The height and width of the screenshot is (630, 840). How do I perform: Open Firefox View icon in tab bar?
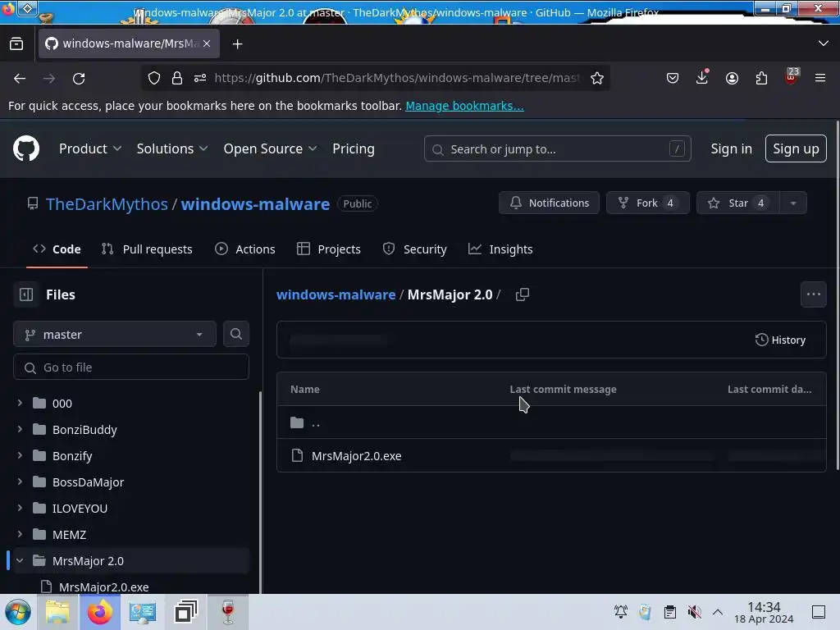[16, 43]
